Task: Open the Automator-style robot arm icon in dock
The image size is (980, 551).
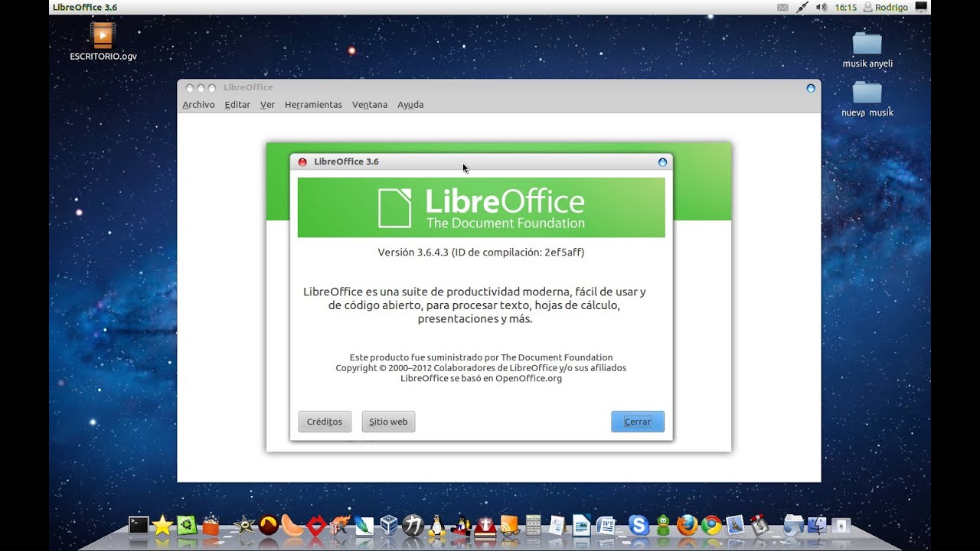Action: click(759, 525)
